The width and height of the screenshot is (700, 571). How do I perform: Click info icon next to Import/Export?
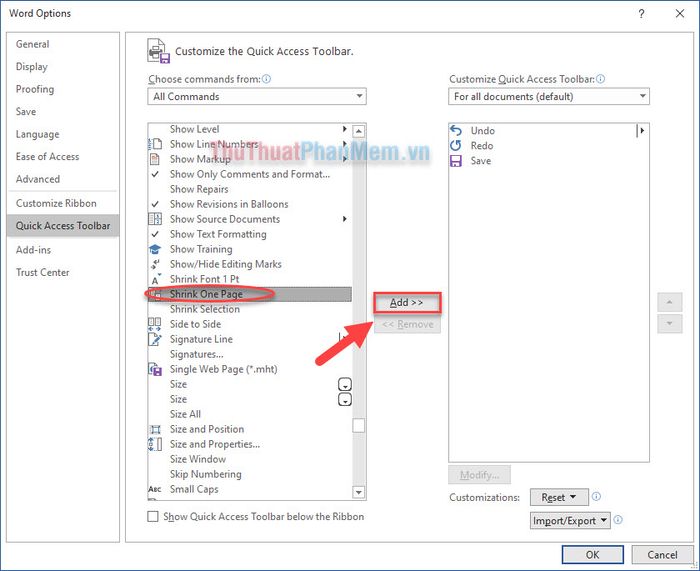(618, 520)
